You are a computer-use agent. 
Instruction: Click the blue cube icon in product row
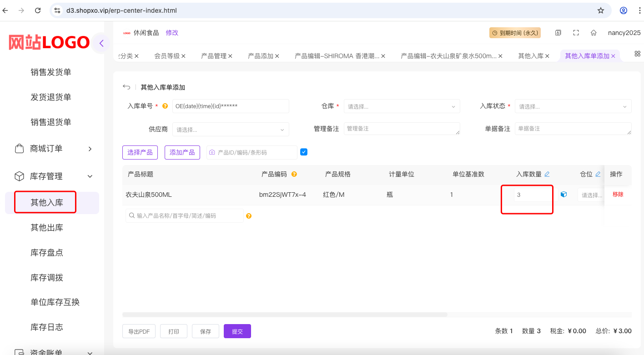(x=564, y=194)
